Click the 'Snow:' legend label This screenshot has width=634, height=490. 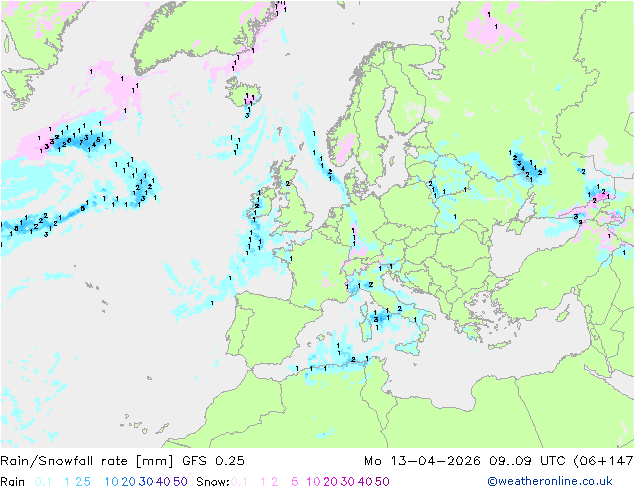213,482
